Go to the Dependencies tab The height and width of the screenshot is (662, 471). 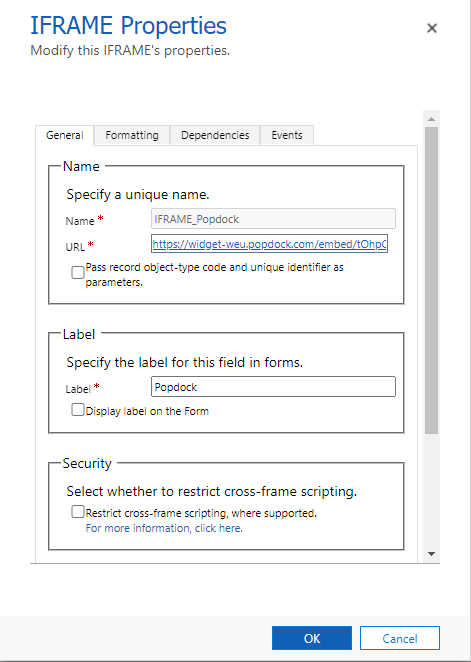coord(215,136)
